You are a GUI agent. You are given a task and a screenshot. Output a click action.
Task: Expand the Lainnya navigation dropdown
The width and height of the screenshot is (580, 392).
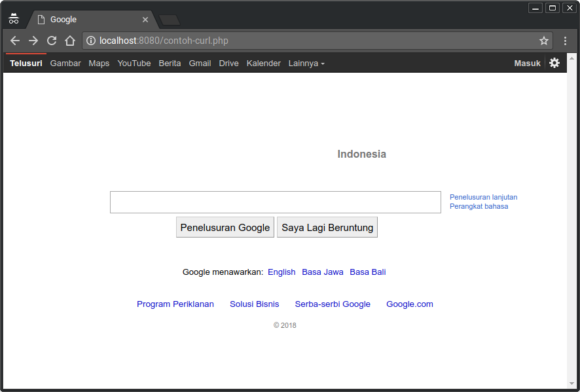(x=306, y=63)
